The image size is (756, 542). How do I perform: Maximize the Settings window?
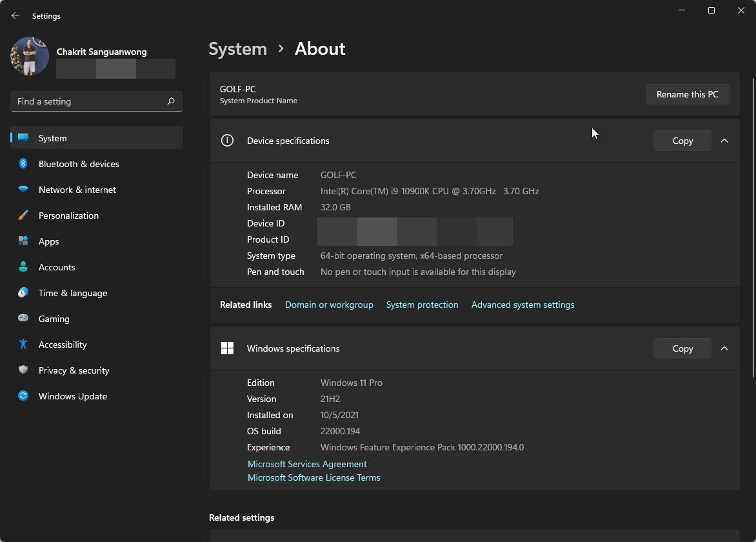pos(711,10)
